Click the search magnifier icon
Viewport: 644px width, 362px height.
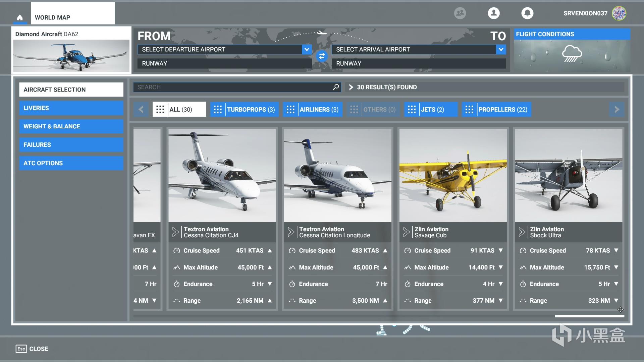(x=336, y=87)
